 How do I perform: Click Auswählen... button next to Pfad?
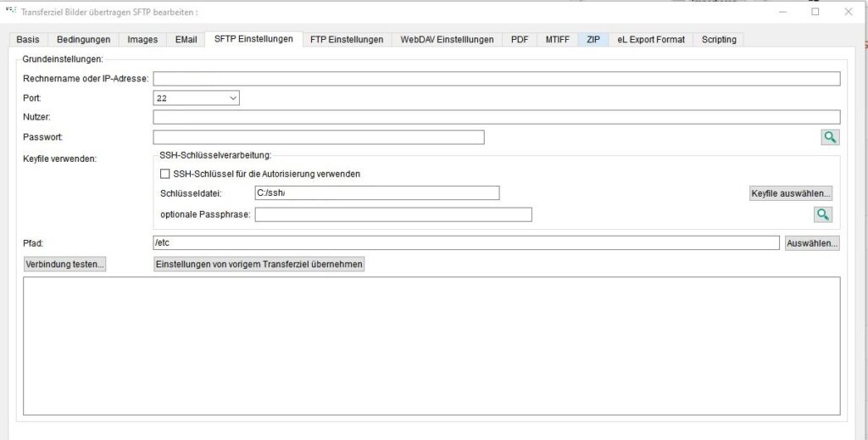coord(812,243)
